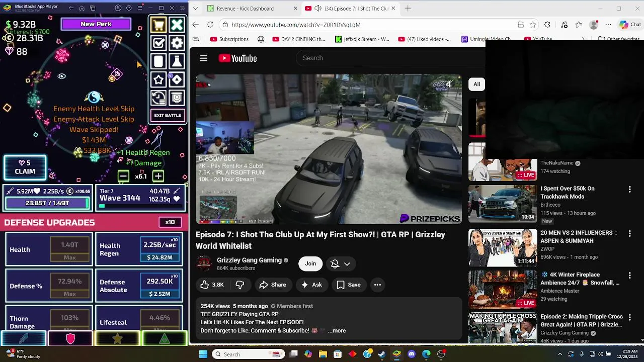Open 4K Winter Fireplace video thumbnail
Screen dimensions: 644x362
pos(503,289)
